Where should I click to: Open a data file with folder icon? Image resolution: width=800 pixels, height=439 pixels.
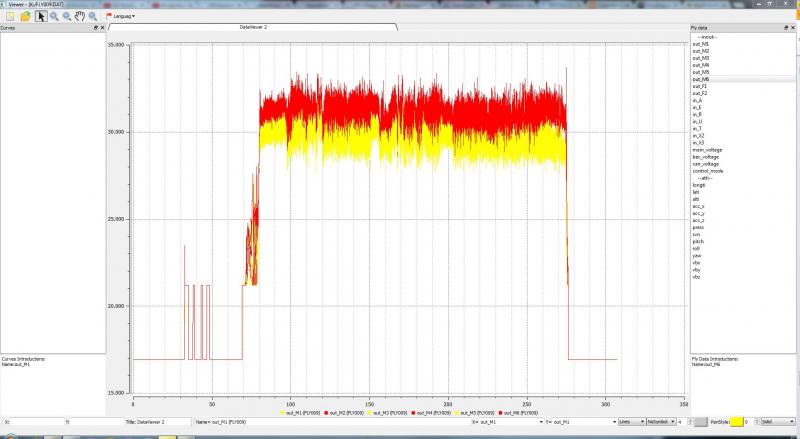coord(25,16)
